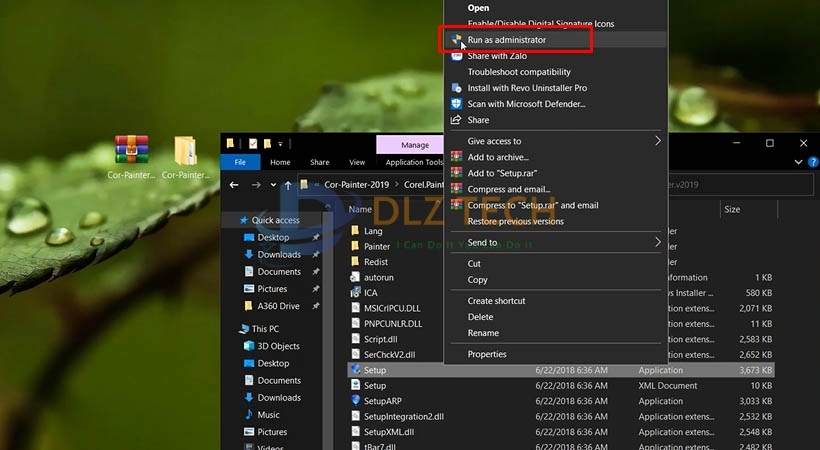The height and width of the screenshot is (450, 820).
Task: Select the ICA installer file
Action: [370, 293]
